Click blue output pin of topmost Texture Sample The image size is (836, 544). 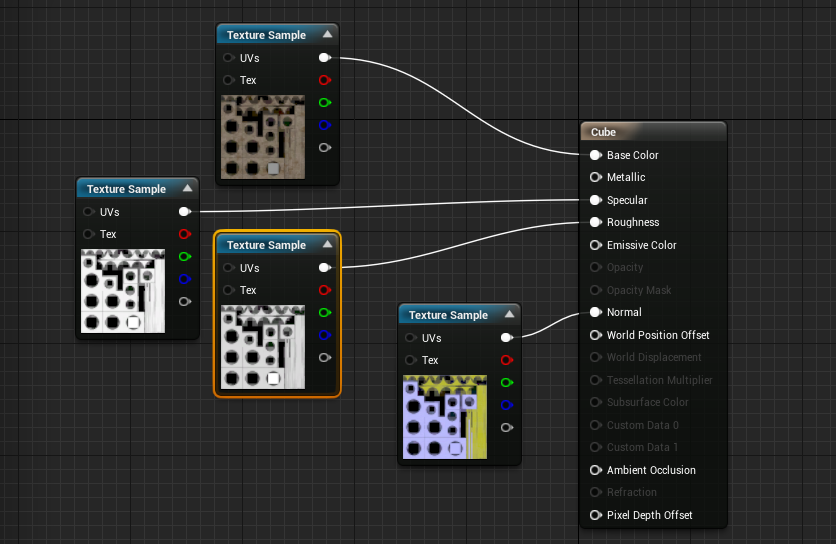[324, 125]
